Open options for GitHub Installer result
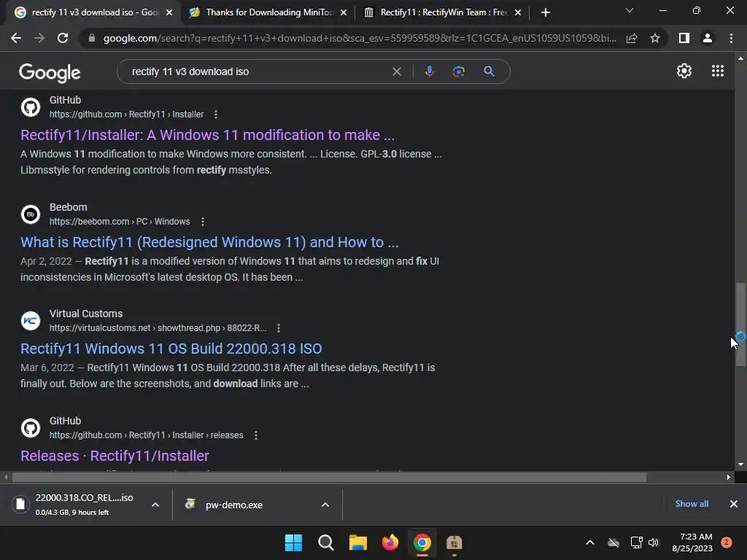The height and width of the screenshot is (560, 747). click(216, 114)
